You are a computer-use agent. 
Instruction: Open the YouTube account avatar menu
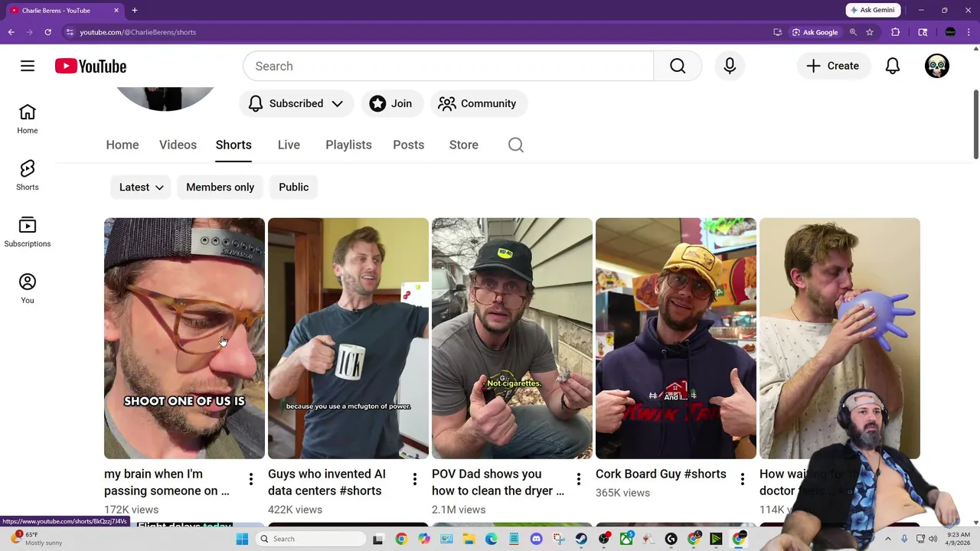(937, 66)
